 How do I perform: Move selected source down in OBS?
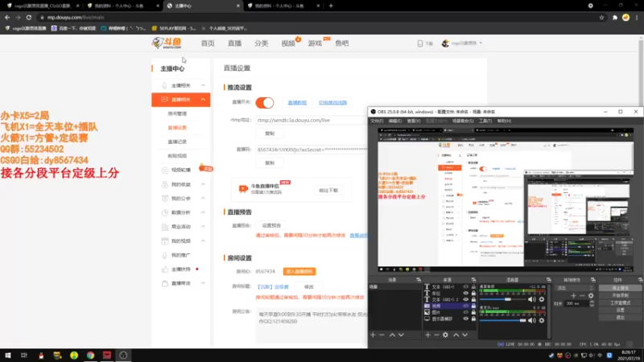coord(465,335)
